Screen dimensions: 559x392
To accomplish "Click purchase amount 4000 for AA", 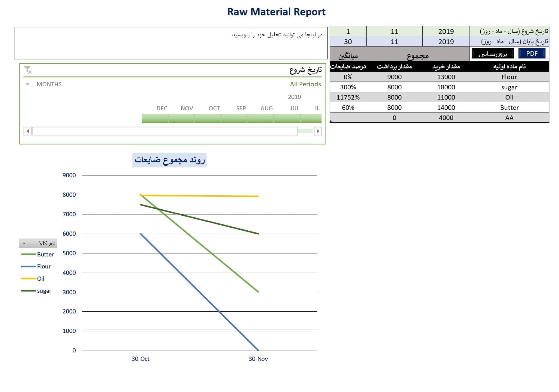I will pos(446,118).
